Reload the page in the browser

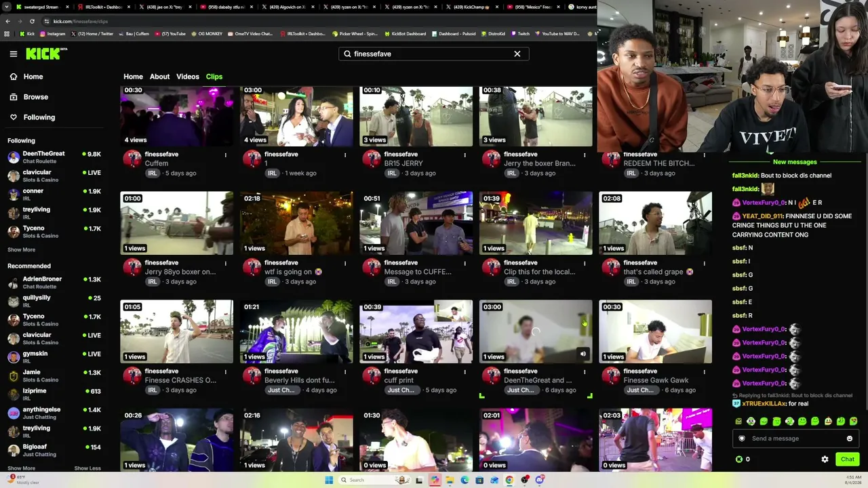tap(32, 21)
